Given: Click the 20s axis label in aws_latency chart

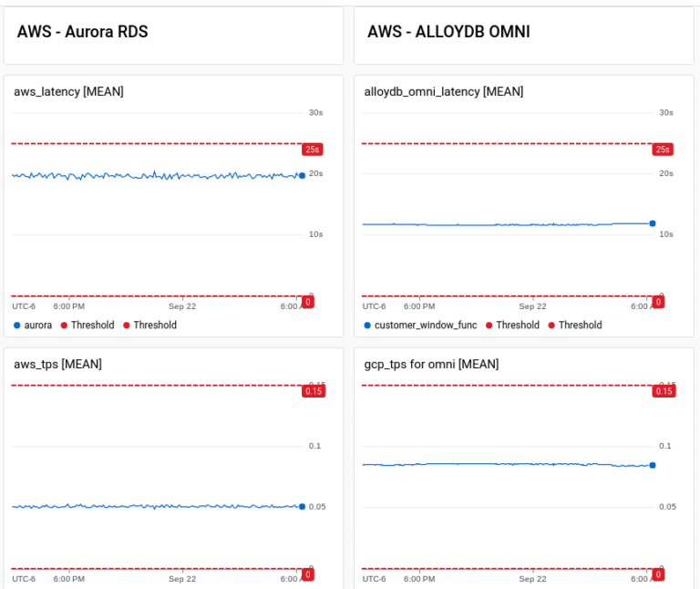Looking at the screenshot, I should (x=316, y=173).
